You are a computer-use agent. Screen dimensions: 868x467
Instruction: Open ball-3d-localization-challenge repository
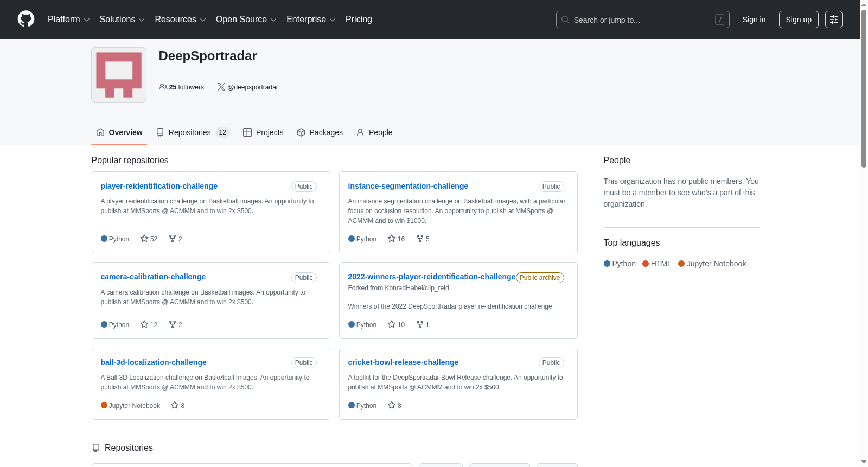point(154,362)
